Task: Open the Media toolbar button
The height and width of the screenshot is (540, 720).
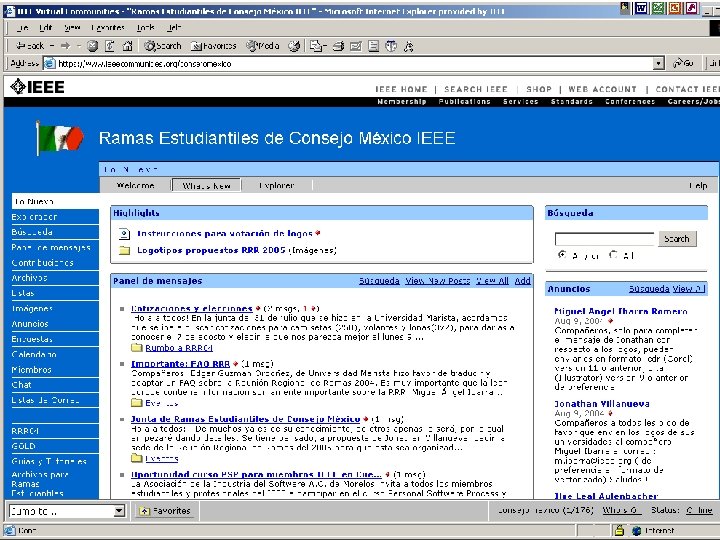Action: point(263,46)
